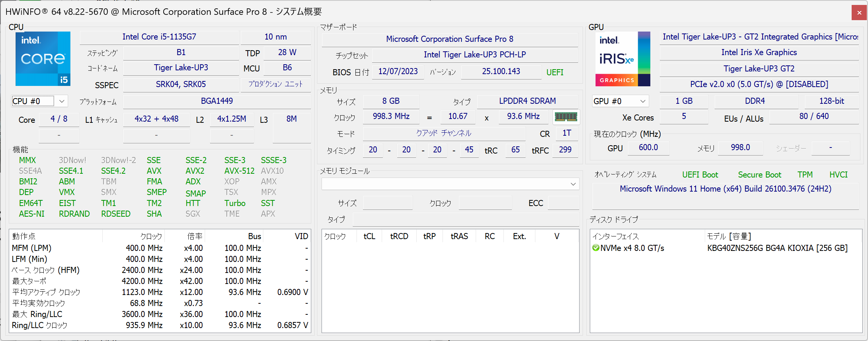Click the Windows 11 Home build text
The height and width of the screenshot is (341, 868).
(x=725, y=189)
